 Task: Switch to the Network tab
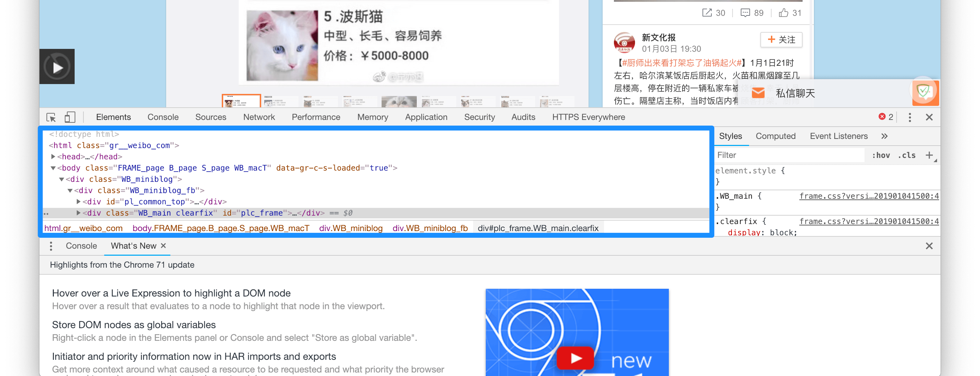(259, 117)
